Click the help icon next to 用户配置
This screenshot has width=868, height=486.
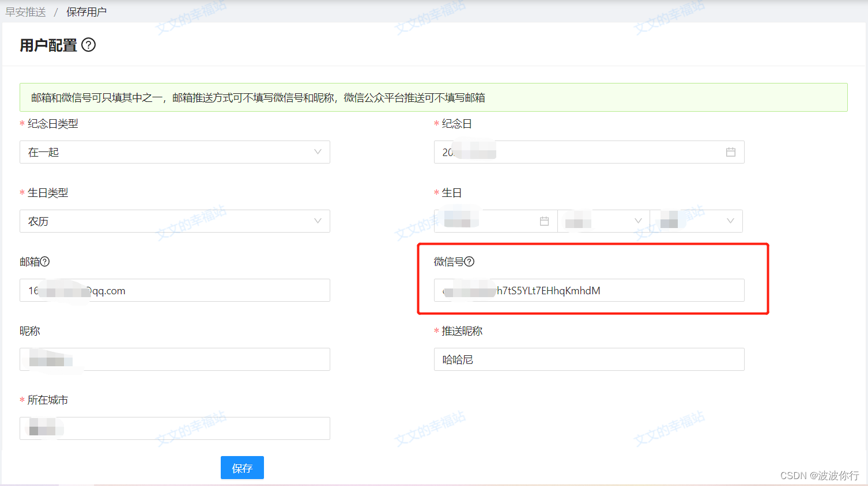click(x=88, y=45)
